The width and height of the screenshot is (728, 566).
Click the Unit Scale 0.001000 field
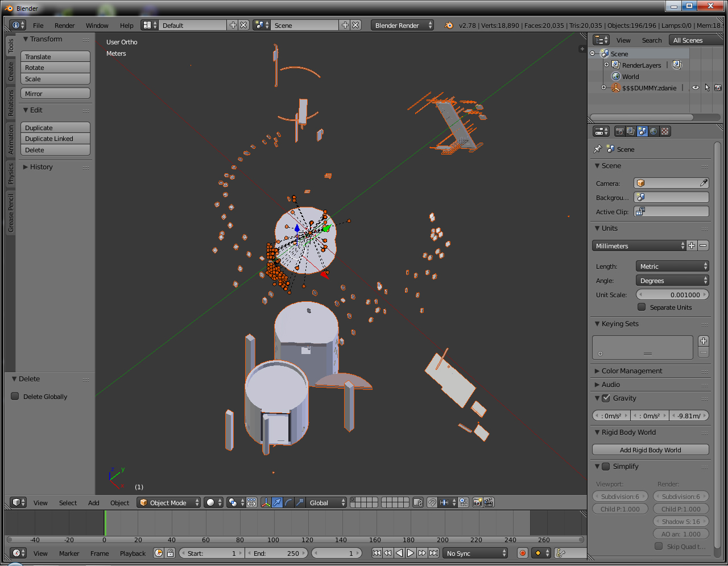tap(672, 294)
